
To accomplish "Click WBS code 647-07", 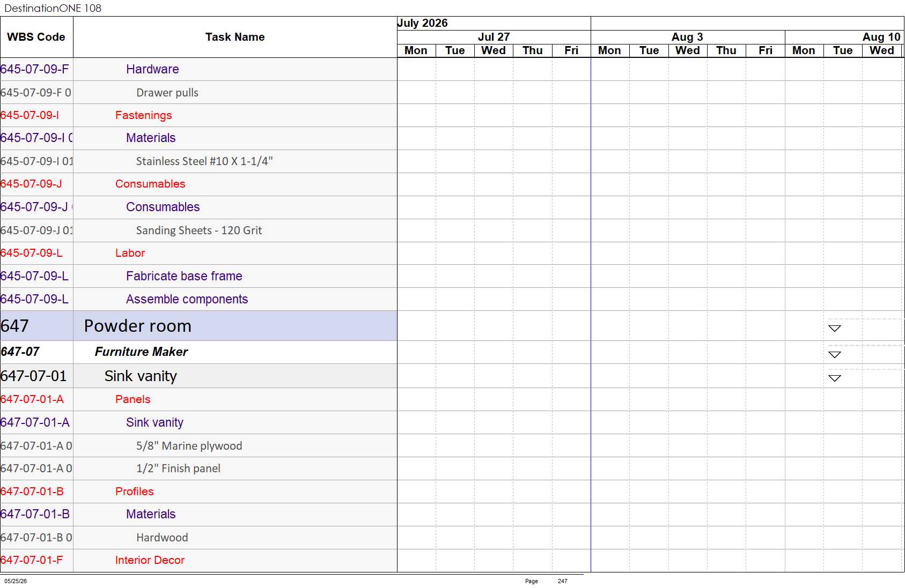I will [x=20, y=352].
